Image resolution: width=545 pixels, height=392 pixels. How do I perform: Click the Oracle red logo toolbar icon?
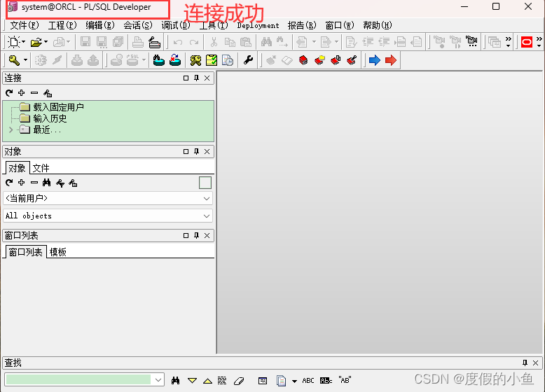tap(527, 43)
